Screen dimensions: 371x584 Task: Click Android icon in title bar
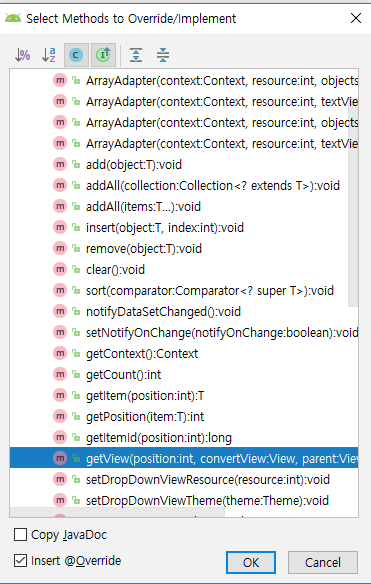[x=13, y=18]
